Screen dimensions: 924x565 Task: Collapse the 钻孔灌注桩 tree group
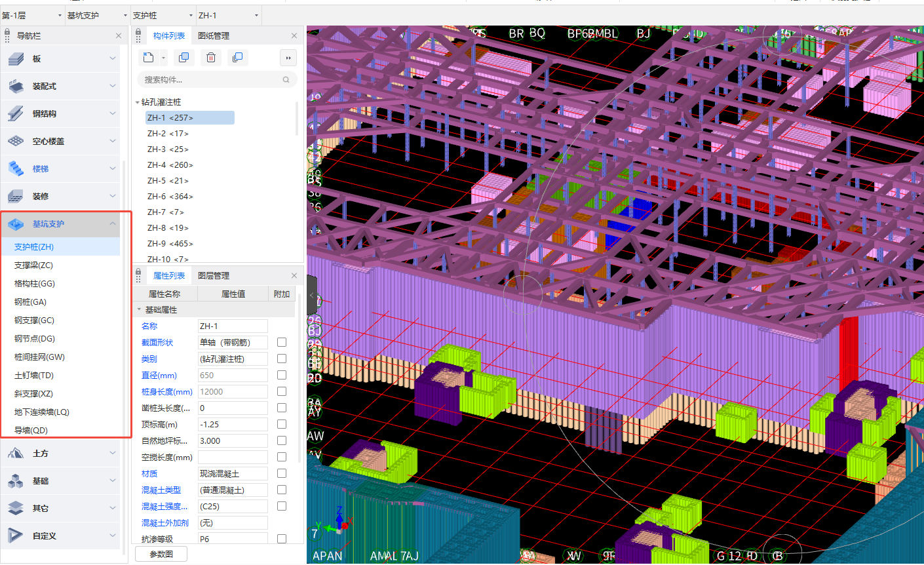pos(138,102)
